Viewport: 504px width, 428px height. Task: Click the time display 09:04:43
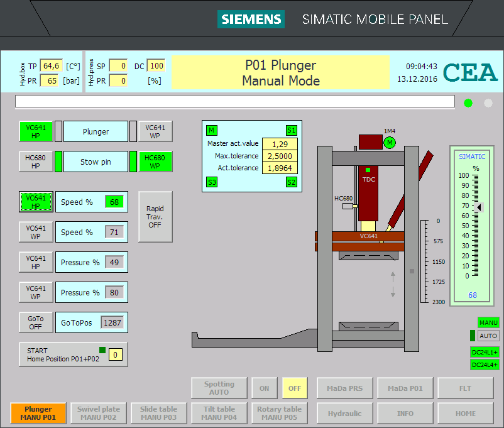click(422, 66)
